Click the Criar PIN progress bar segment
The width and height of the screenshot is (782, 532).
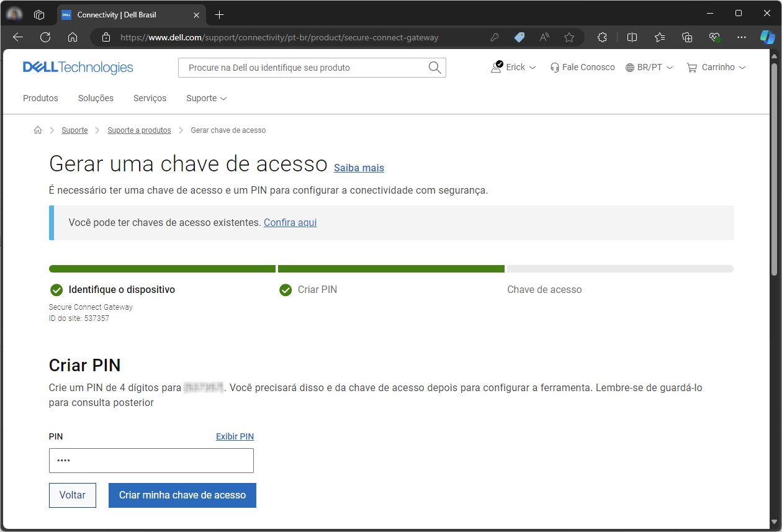pos(390,268)
